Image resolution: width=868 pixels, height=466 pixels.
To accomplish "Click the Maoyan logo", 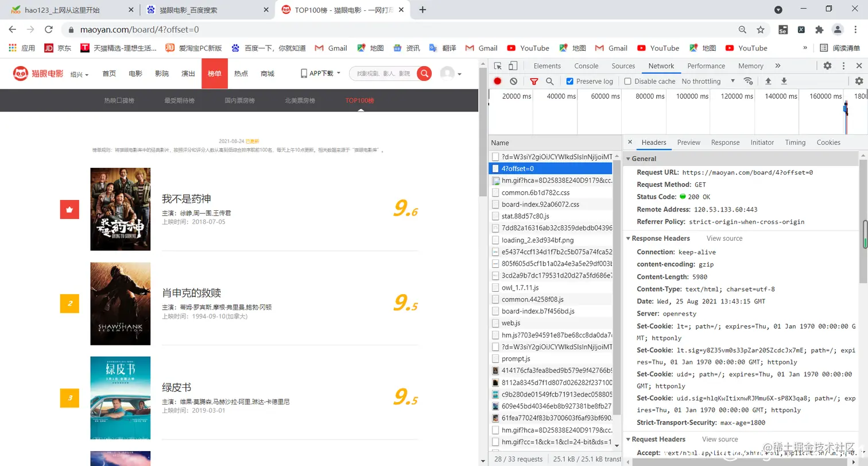I will tap(38, 73).
